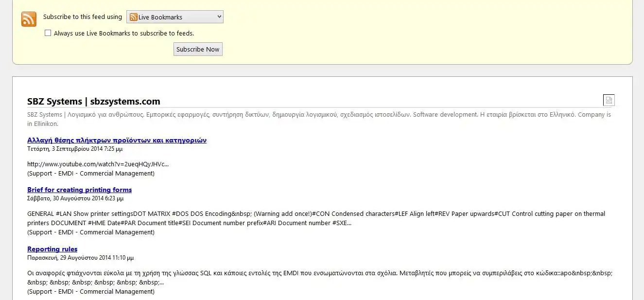The width and height of the screenshot is (644, 300).
Task: Click 'Subscribe to this feed using' label
Action: click(x=83, y=17)
